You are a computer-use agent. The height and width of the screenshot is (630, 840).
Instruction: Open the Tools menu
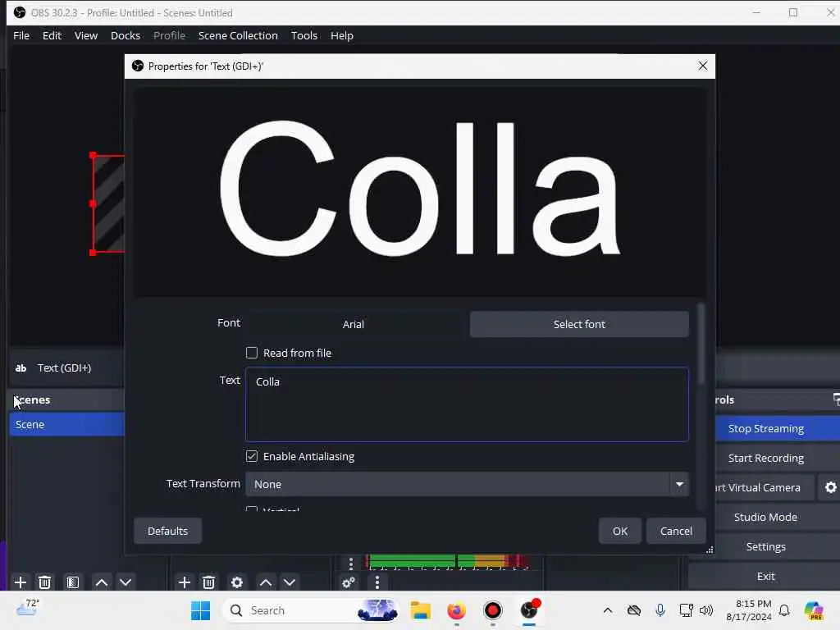point(304,35)
